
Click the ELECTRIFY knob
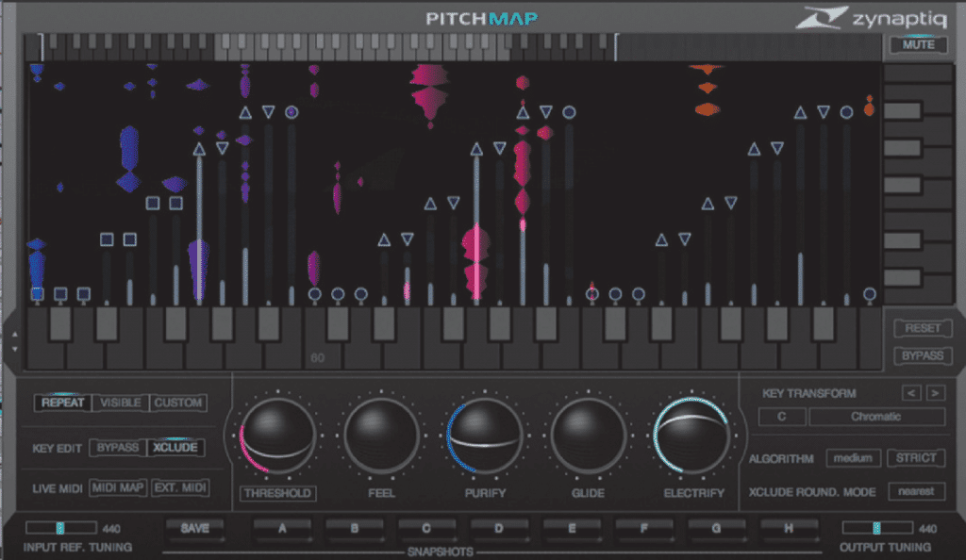click(691, 435)
